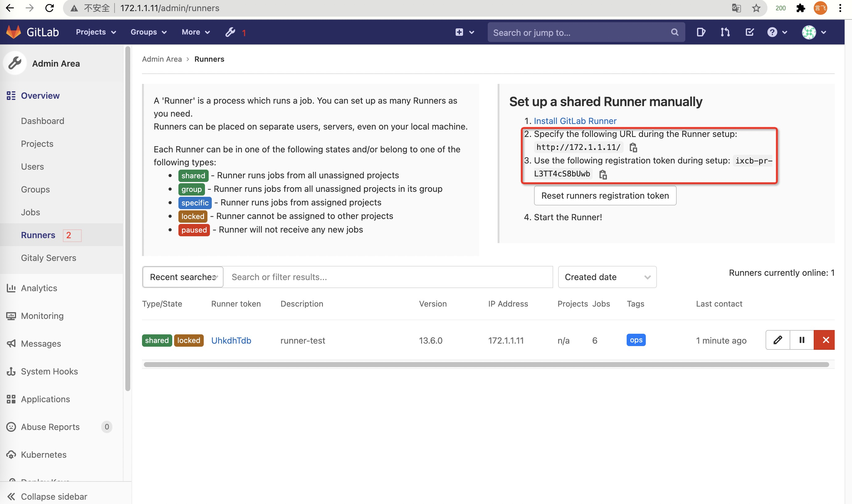This screenshot has width=852, height=504.
Task: Open Abuse Reports in the sidebar
Action: (50, 427)
